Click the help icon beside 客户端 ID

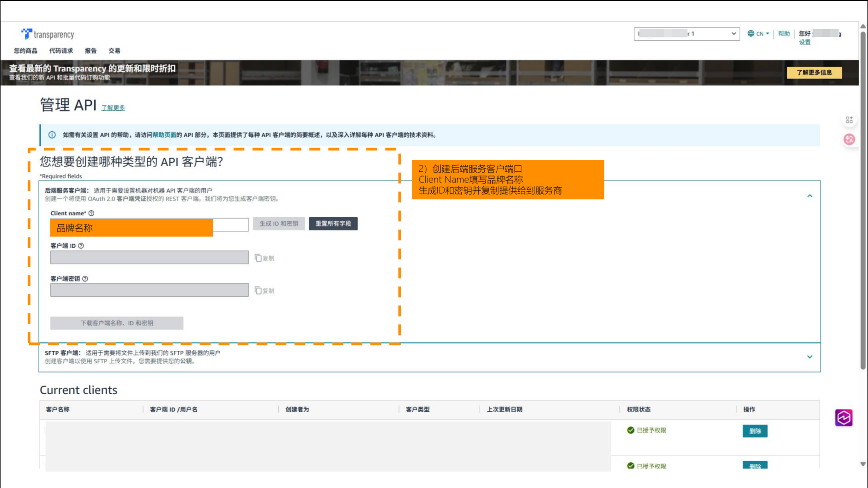pos(81,246)
